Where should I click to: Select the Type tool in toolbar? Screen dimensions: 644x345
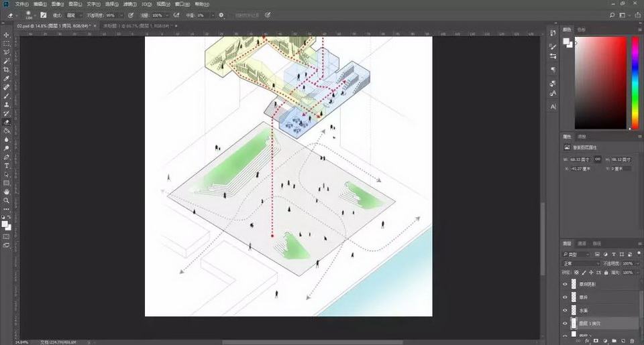pos(7,165)
